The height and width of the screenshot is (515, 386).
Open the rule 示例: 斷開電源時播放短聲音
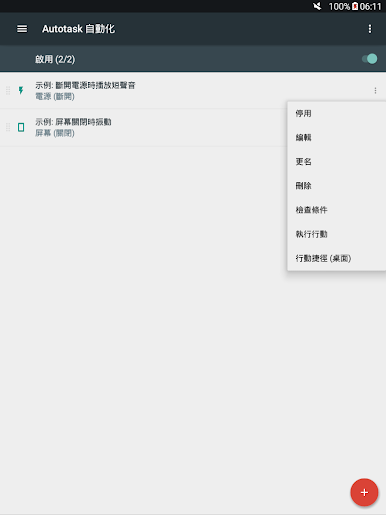coord(85,85)
